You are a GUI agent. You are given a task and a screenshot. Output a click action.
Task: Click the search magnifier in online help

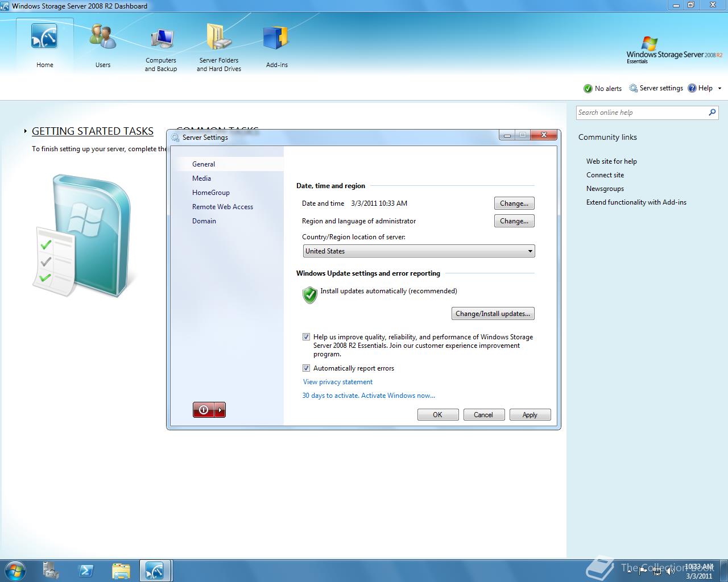coord(712,113)
